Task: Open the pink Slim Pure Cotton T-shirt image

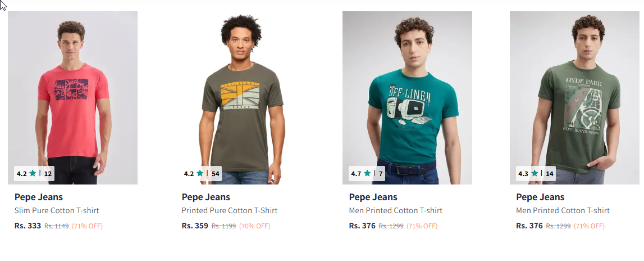Action: (x=72, y=96)
